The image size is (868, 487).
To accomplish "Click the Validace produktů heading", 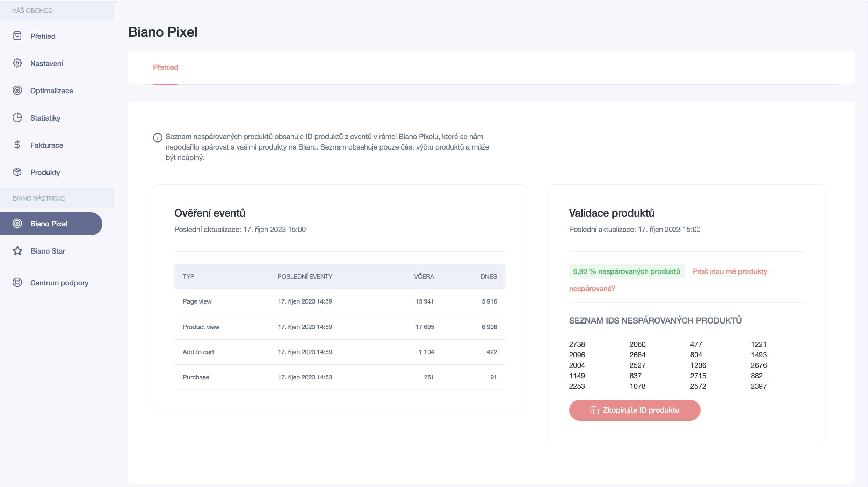I will pyautogui.click(x=612, y=213).
